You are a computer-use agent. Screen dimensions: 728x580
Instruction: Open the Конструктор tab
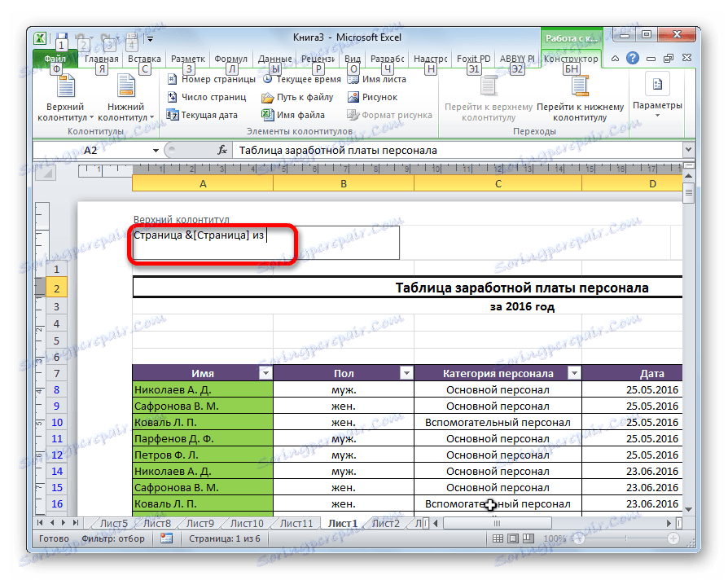[x=571, y=58]
